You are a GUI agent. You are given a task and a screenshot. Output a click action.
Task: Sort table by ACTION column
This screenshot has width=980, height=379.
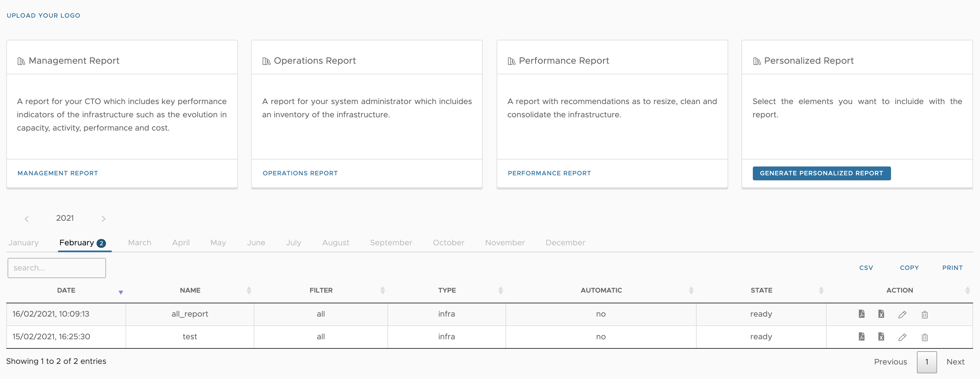899,290
